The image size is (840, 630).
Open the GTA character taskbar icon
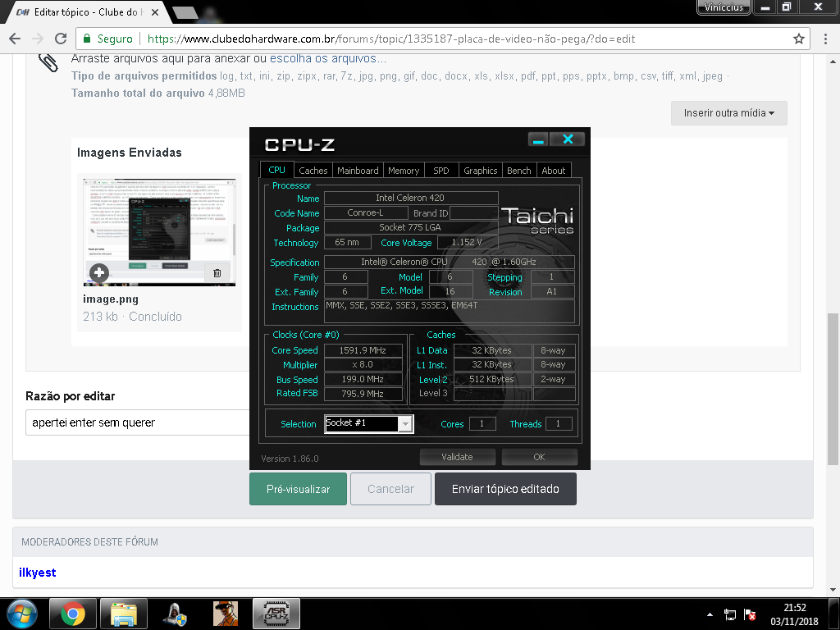(226, 614)
